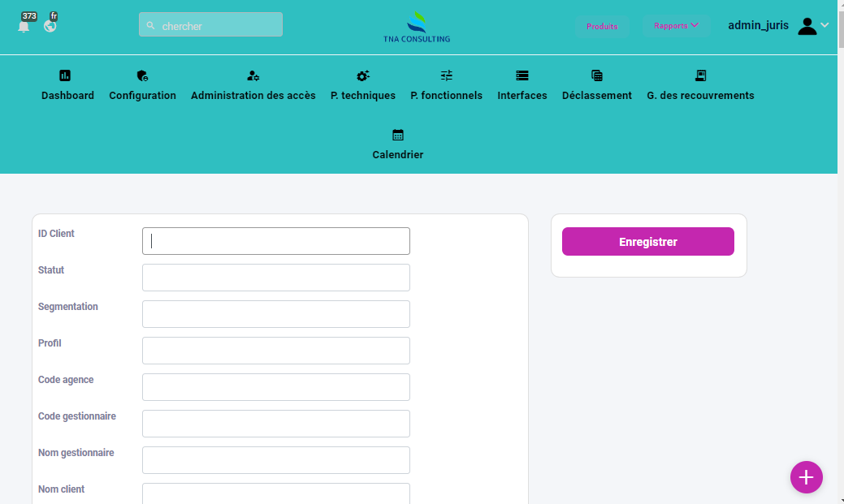Click the notifications bell icon
Screen dimensions: 844x504
(x=24, y=26)
